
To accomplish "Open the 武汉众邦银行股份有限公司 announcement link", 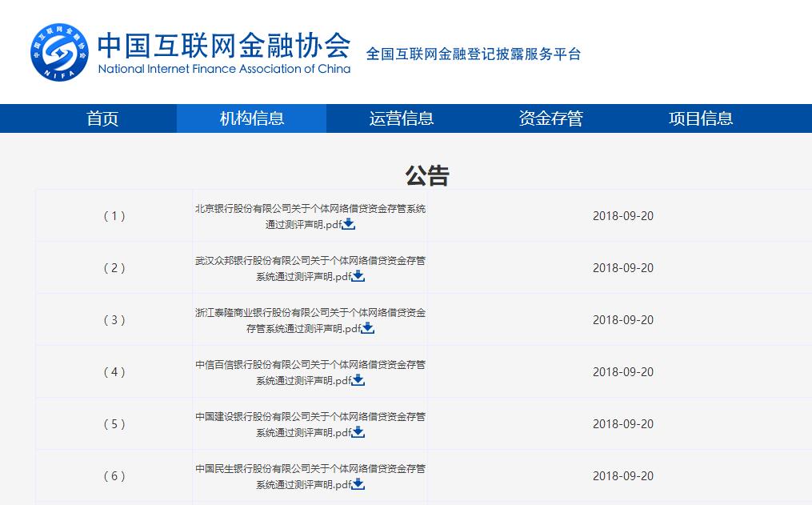I will click(x=310, y=268).
